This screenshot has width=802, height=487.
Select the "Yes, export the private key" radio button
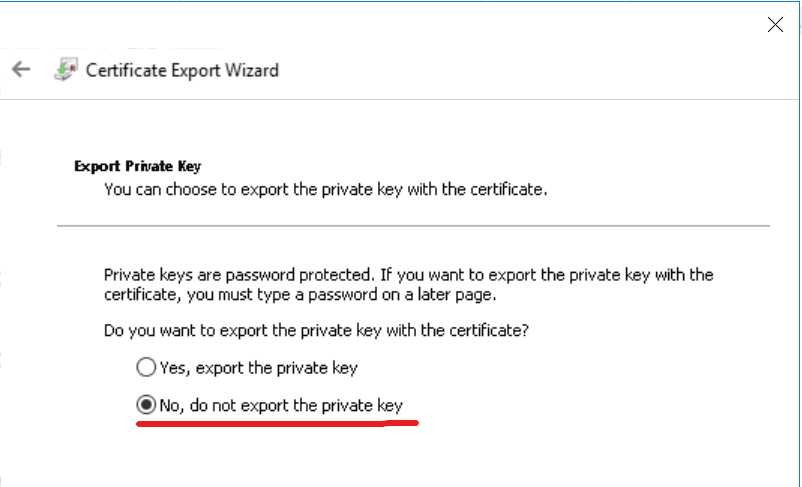146,367
